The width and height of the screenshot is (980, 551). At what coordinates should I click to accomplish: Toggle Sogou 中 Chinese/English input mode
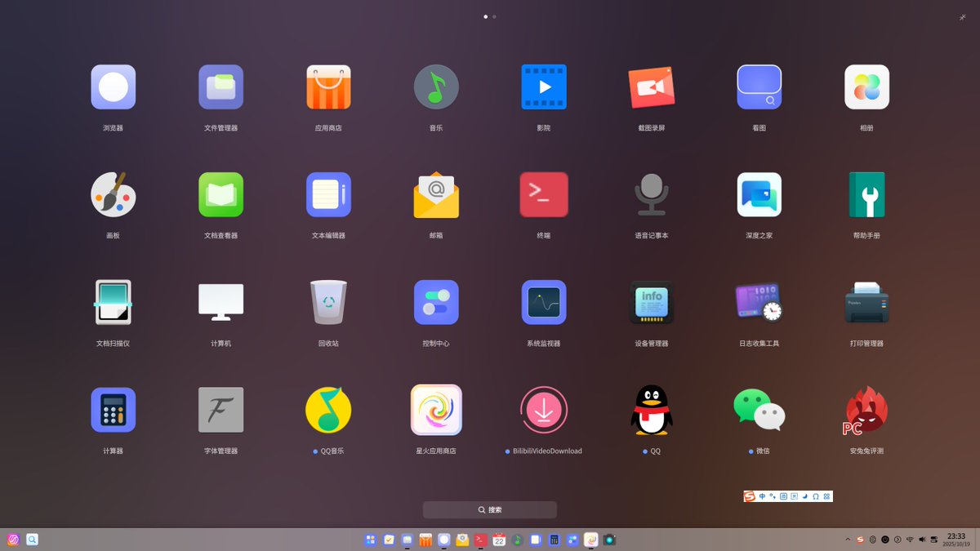[762, 496]
